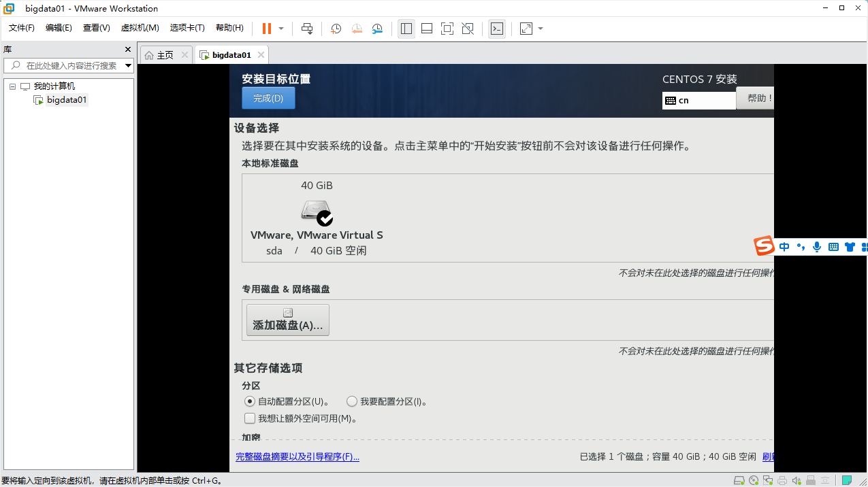Select 我要配置分区(I) radio button

point(352,401)
